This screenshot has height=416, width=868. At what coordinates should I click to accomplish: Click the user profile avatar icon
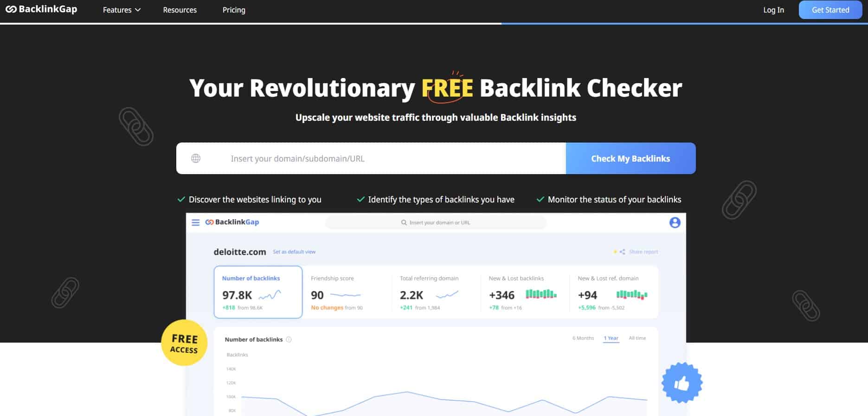[x=675, y=222]
